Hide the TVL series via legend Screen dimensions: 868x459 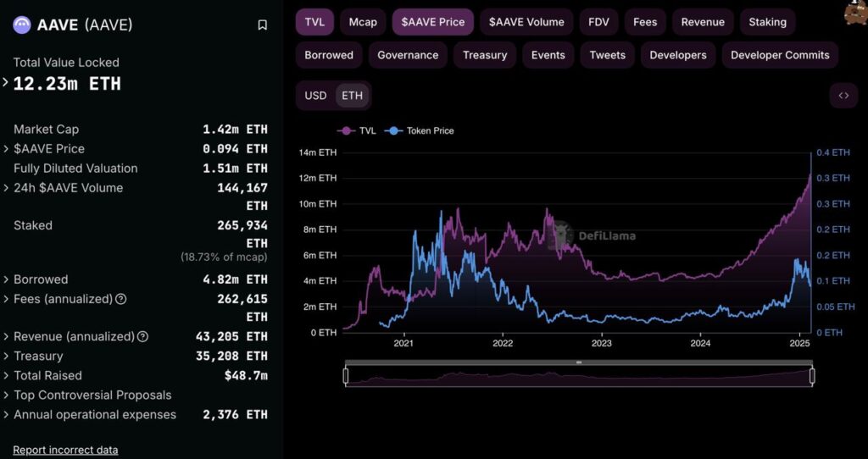[x=357, y=130]
